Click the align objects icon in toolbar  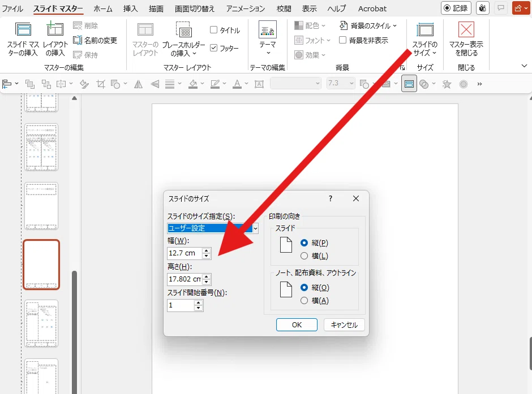click(x=7, y=84)
